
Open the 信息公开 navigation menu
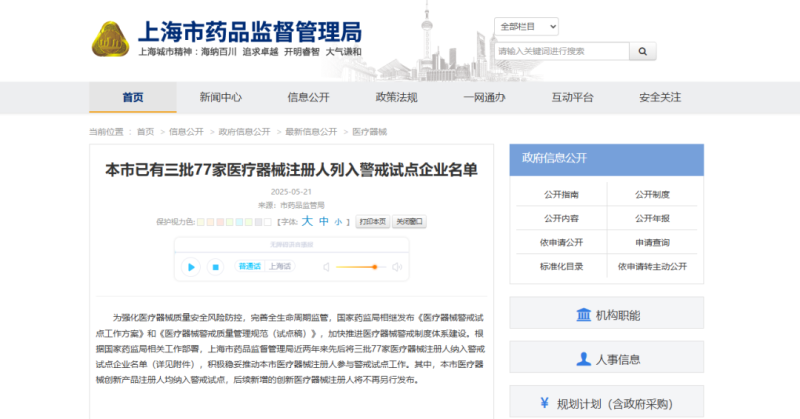click(x=309, y=97)
